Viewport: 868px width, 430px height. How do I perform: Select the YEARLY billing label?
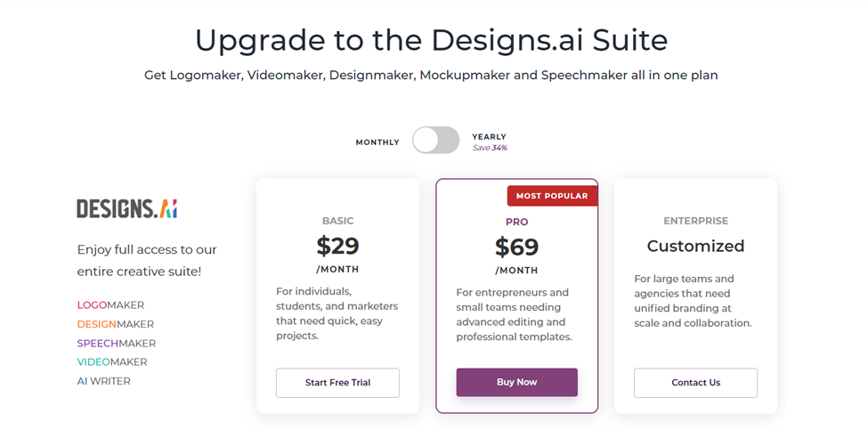(x=490, y=137)
